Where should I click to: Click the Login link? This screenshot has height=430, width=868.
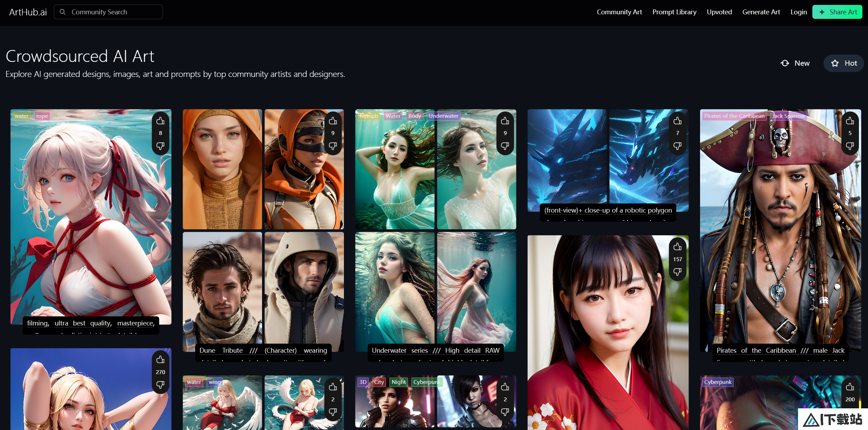click(798, 12)
